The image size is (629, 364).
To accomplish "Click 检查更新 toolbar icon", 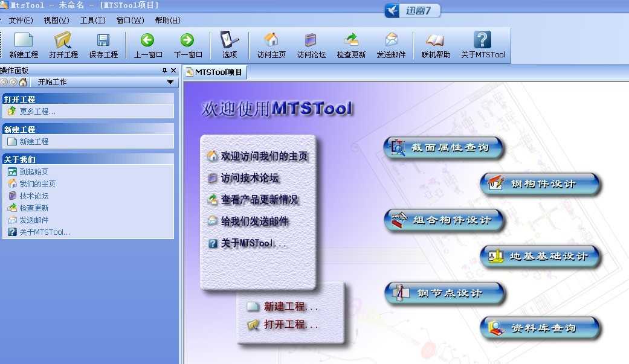I will pos(351,45).
